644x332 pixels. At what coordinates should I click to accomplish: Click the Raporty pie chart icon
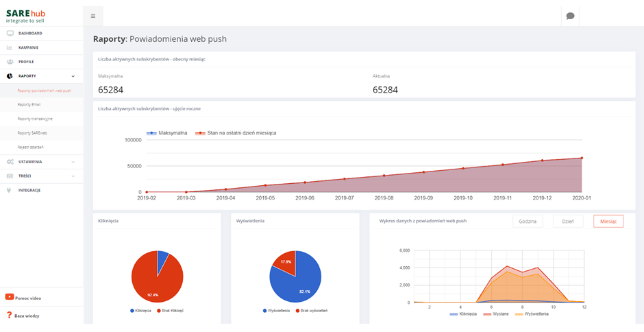pos(10,76)
